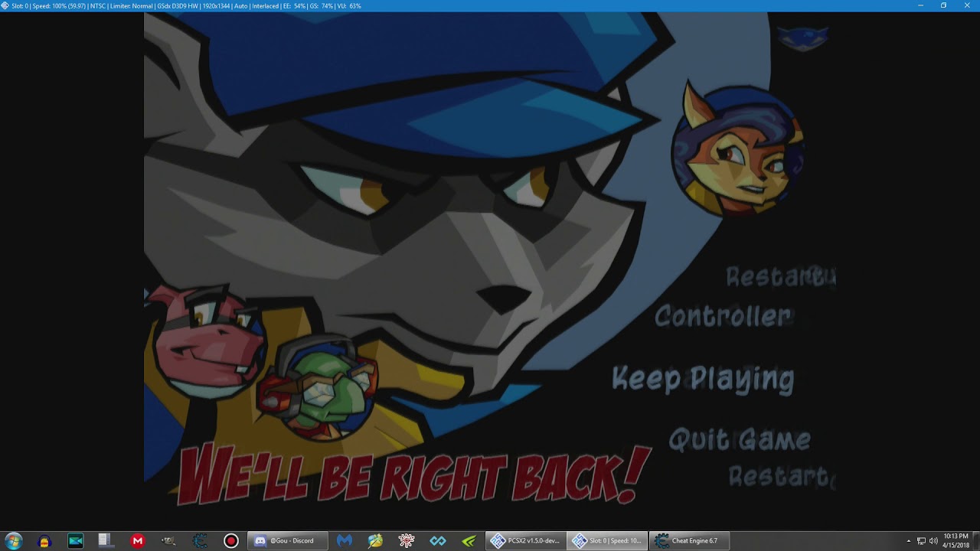Open the green NVIDIA taskbar icon
980x551 pixels.
pos(469,541)
